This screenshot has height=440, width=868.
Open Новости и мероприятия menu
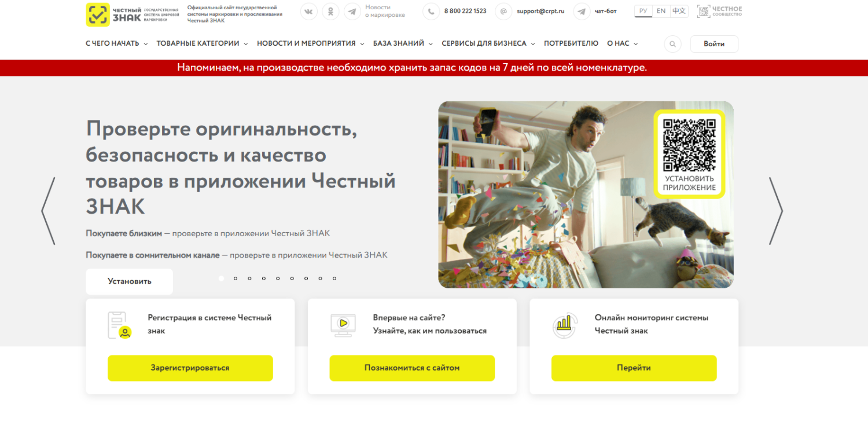(311, 43)
